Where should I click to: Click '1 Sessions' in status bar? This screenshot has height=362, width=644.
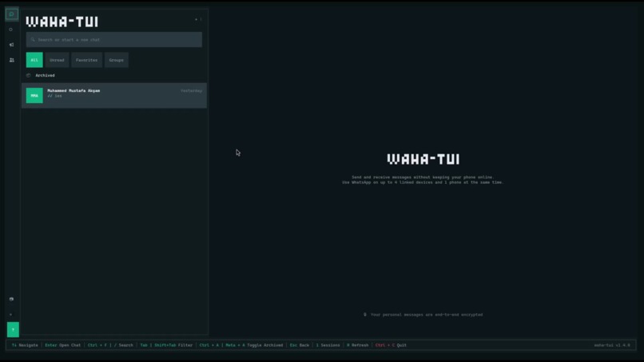pyautogui.click(x=328, y=345)
